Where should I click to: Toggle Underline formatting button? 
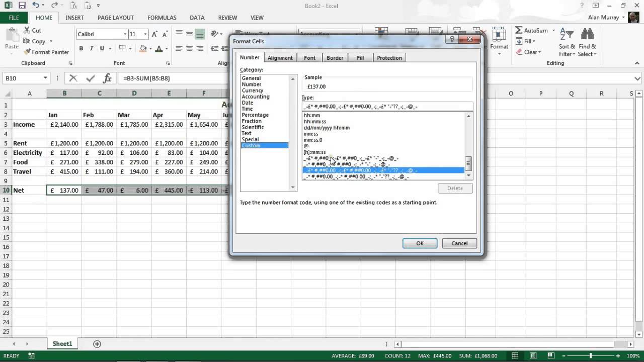point(102,49)
